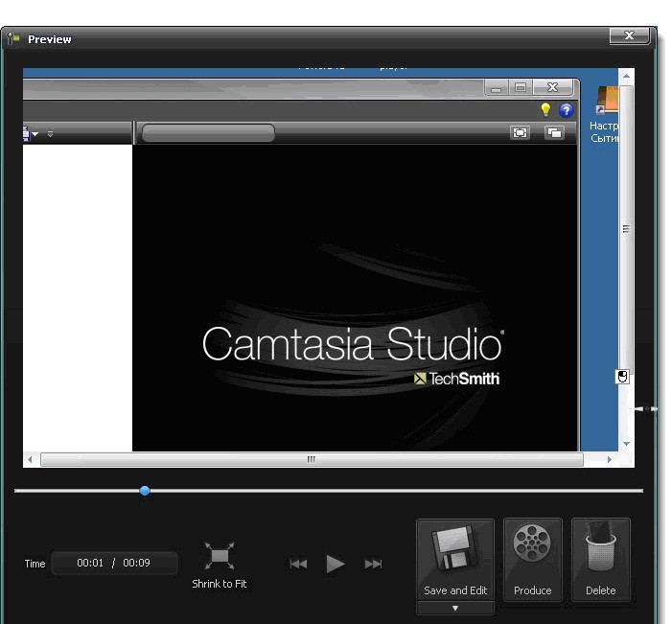Click the detach preview window icon
This screenshot has height=624, width=672.
tap(554, 133)
